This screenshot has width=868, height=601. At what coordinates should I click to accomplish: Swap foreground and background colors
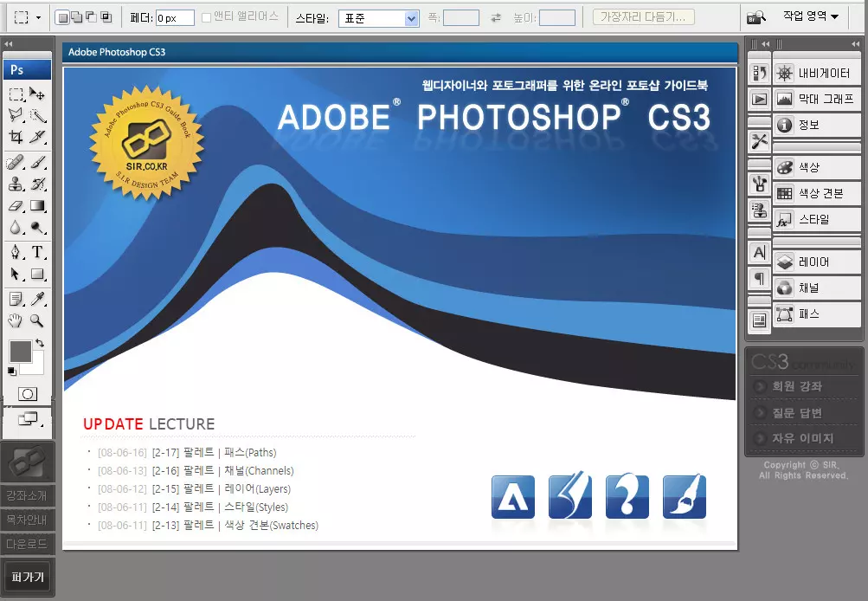[x=40, y=344]
